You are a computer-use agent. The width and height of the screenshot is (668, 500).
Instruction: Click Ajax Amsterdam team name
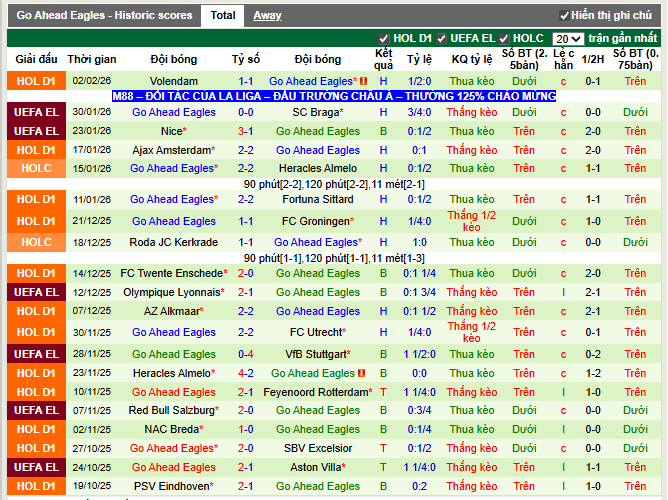[174, 150]
